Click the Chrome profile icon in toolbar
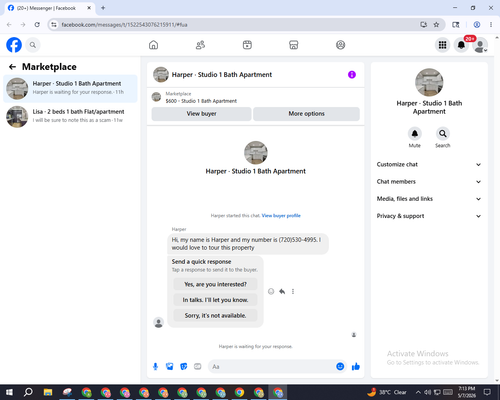The width and height of the screenshot is (500, 400). click(x=477, y=25)
